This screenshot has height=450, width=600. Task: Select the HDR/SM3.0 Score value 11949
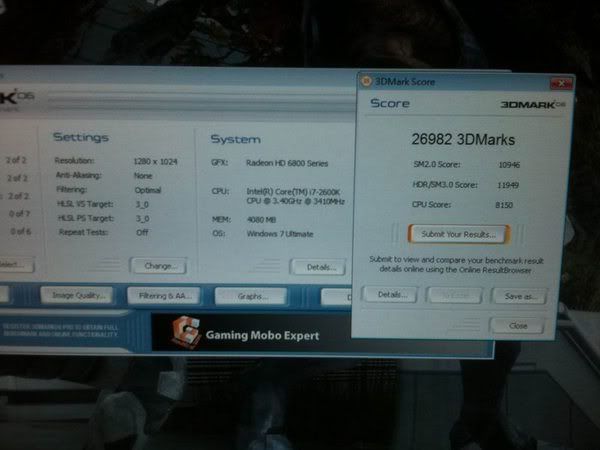click(508, 185)
